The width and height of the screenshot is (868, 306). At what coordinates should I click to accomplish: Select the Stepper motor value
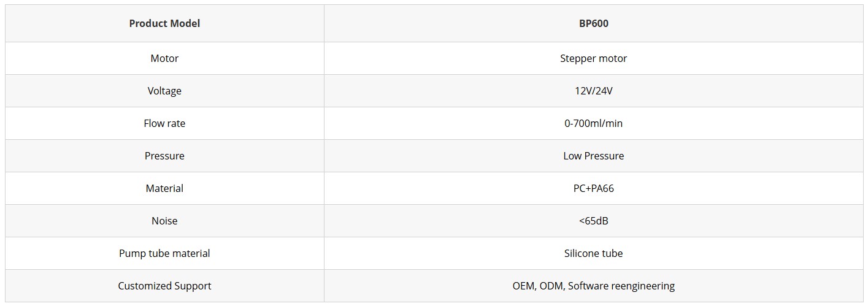[x=593, y=58]
